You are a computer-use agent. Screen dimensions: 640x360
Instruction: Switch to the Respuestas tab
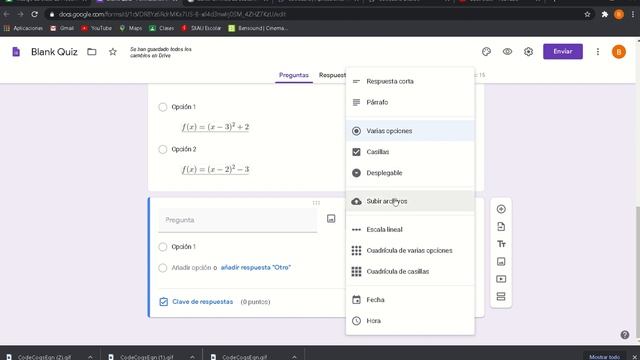coord(332,75)
